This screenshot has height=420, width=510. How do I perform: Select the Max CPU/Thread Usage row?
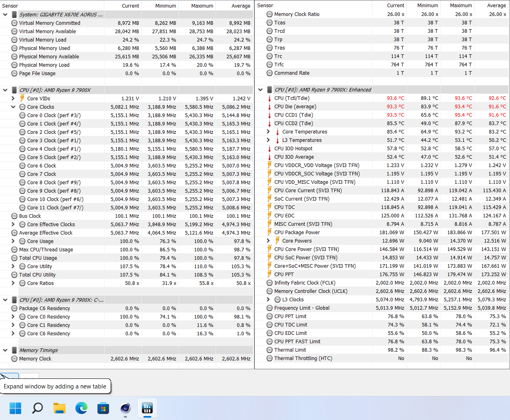(x=127, y=249)
